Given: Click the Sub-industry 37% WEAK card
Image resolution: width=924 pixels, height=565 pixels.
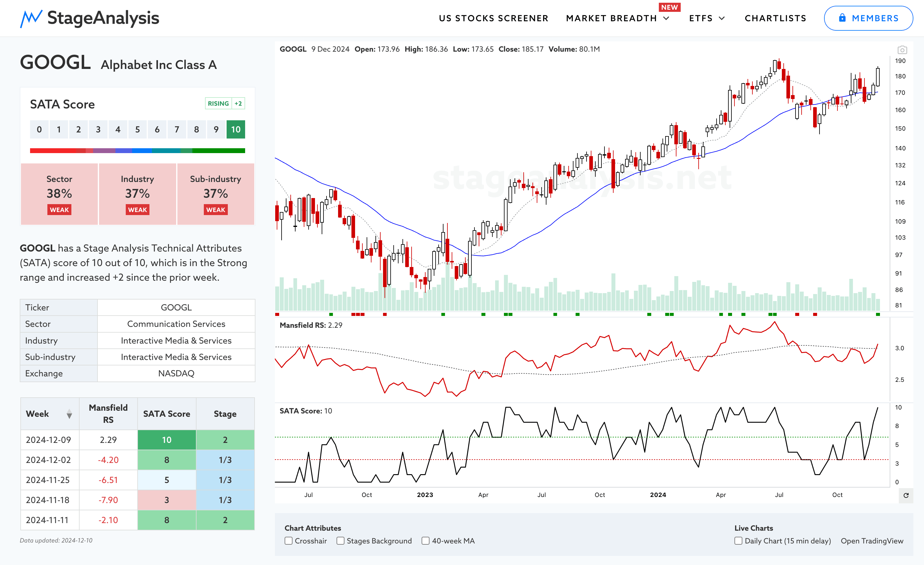Looking at the screenshot, I should pyautogui.click(x=216, y=194).
